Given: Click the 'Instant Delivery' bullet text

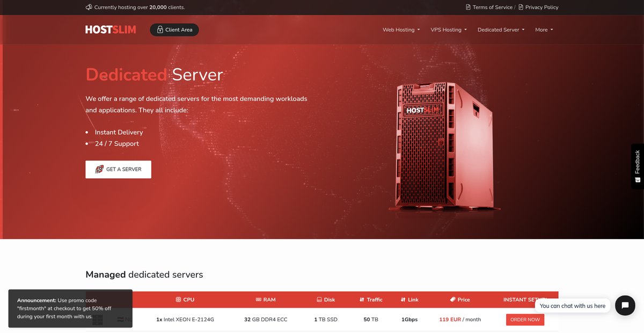Looking at the screenshot, I should coord(119,132).
